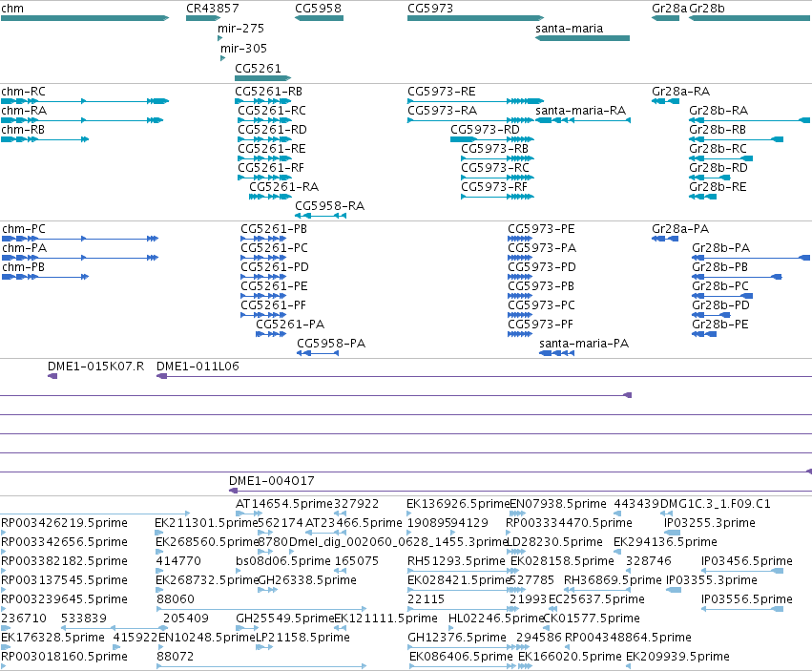Click the CG5958-RA transcript glyph

[x=321, y=216]
